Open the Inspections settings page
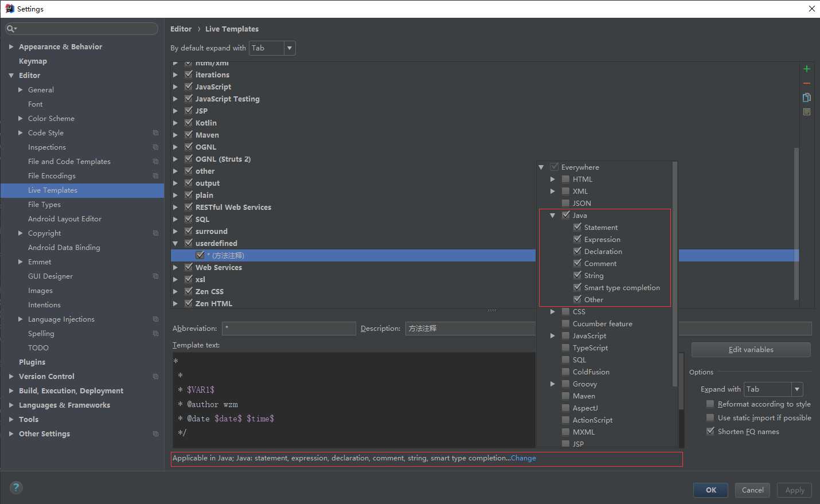Image resolution: width=820 pixels, height=504 pixels. 47,147
